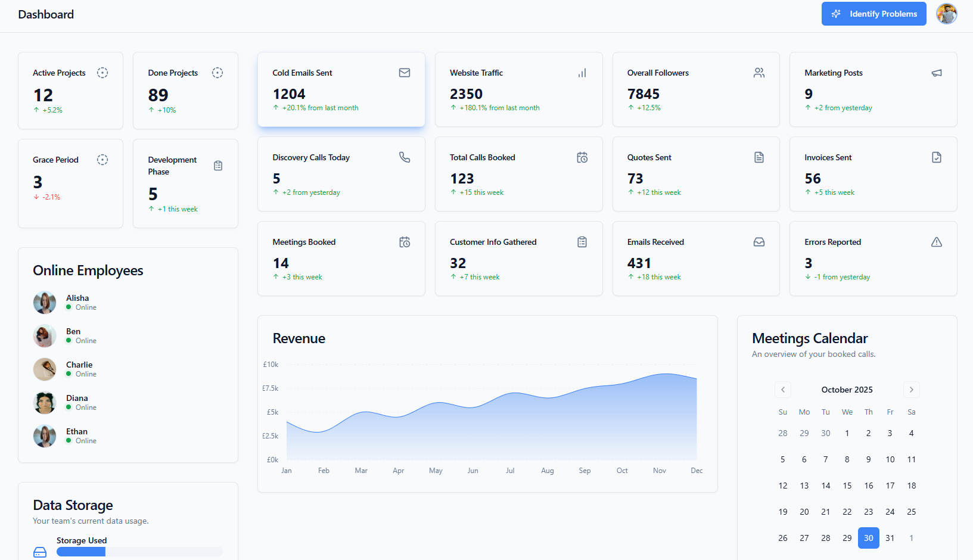Image resolution: width=973 pixels, height=560 pixels.
Task: Click the inbox icon on Emails Received card
Action: [759, 242]
